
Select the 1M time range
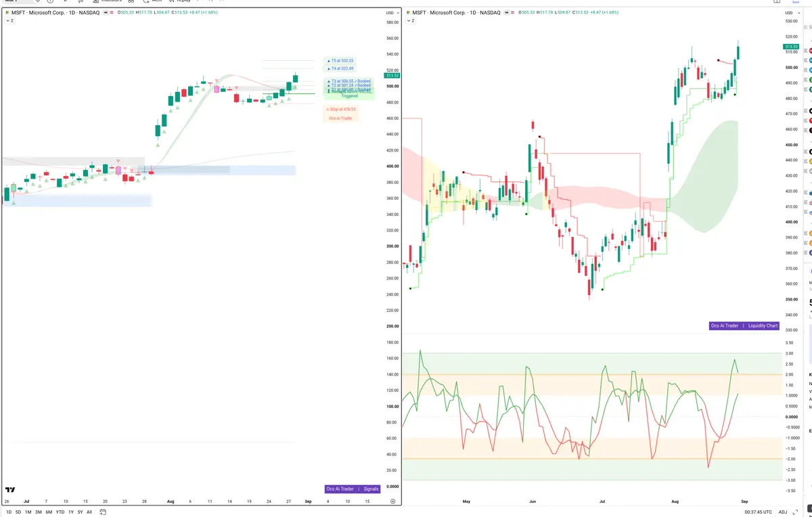pyautogui.click(x=28, y=512)
